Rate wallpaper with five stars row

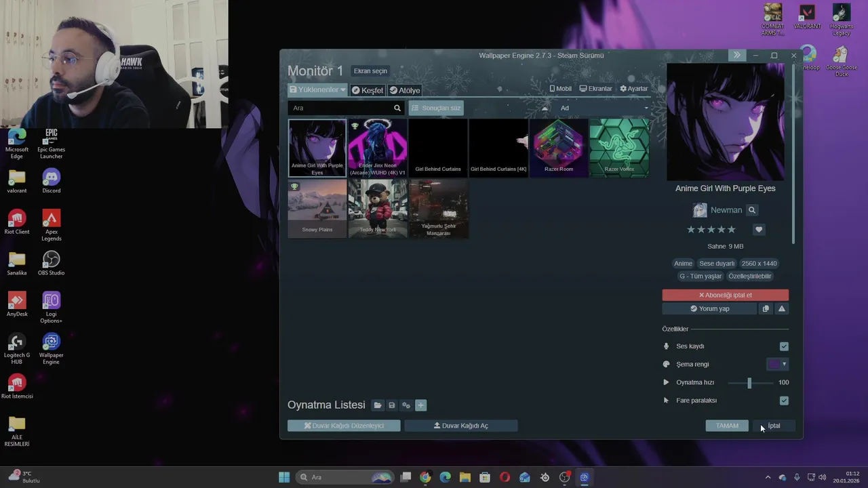click(x=711, y=230)
